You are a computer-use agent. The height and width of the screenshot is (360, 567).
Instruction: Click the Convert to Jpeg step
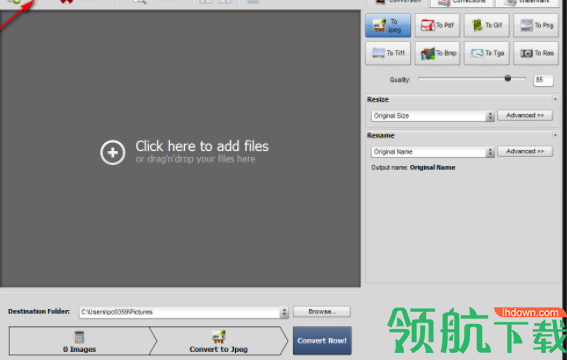pyautogui.click(x=218, y=341)
